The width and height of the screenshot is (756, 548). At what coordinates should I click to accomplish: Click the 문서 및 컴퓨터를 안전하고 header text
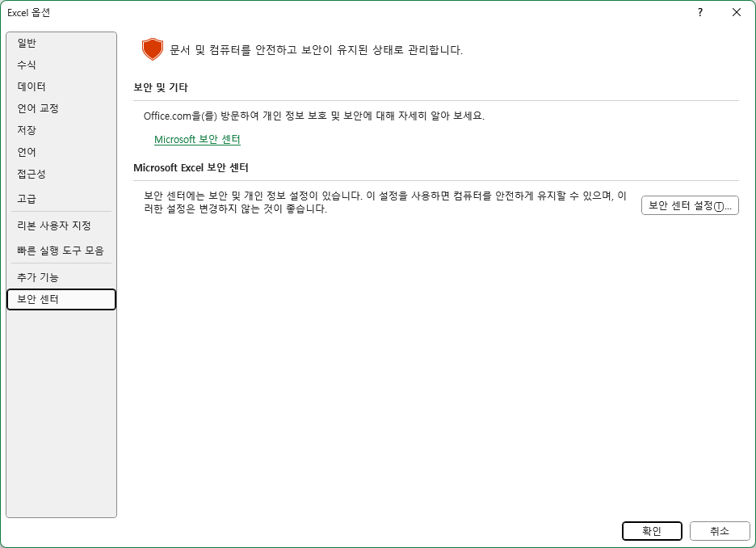pyautogui.click(x=317, y=49)
